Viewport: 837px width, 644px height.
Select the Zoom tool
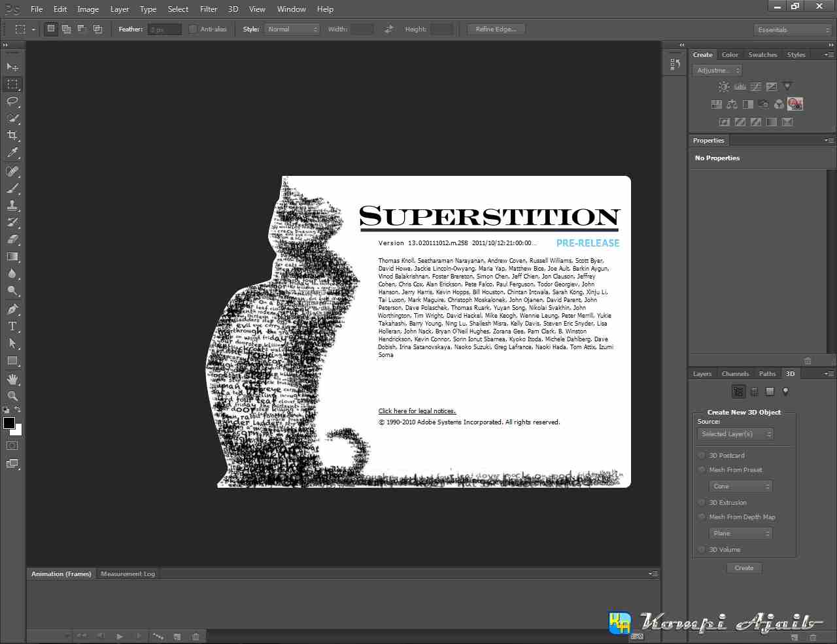(12, 396)
